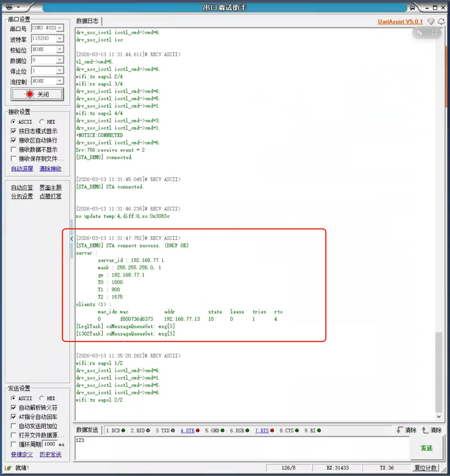Click the 快捷定义 link

(22, 454)
